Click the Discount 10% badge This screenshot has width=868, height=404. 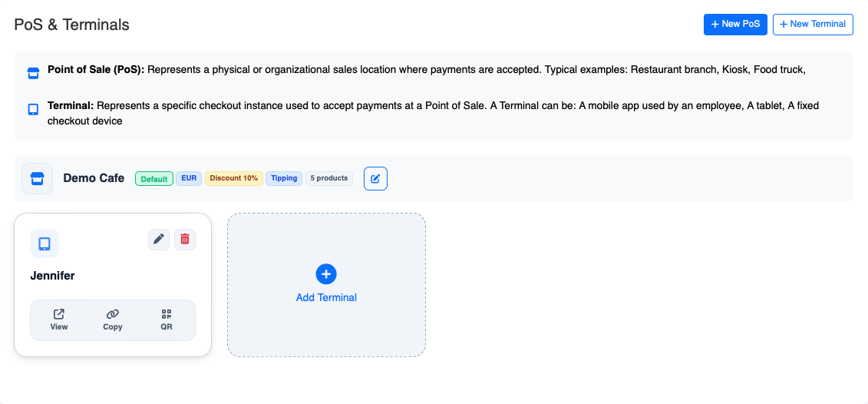click(x=233, y=178)
